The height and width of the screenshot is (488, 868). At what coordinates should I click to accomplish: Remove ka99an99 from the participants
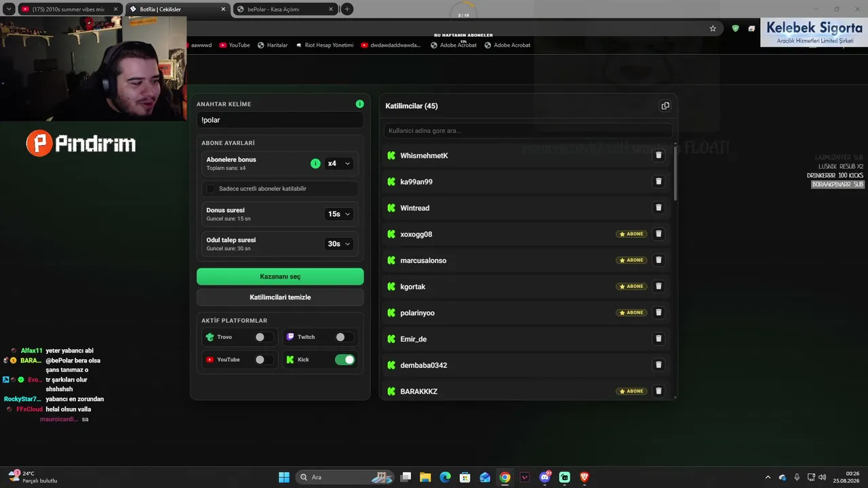pos(658,182)
